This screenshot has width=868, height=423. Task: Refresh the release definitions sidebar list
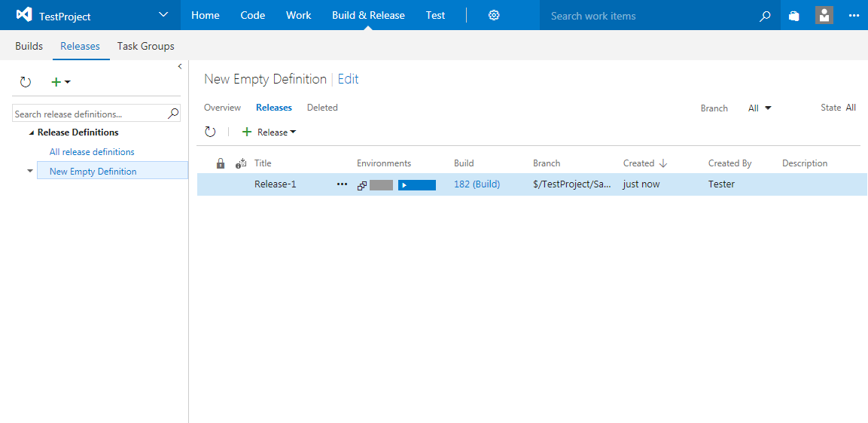coord(26,82)
